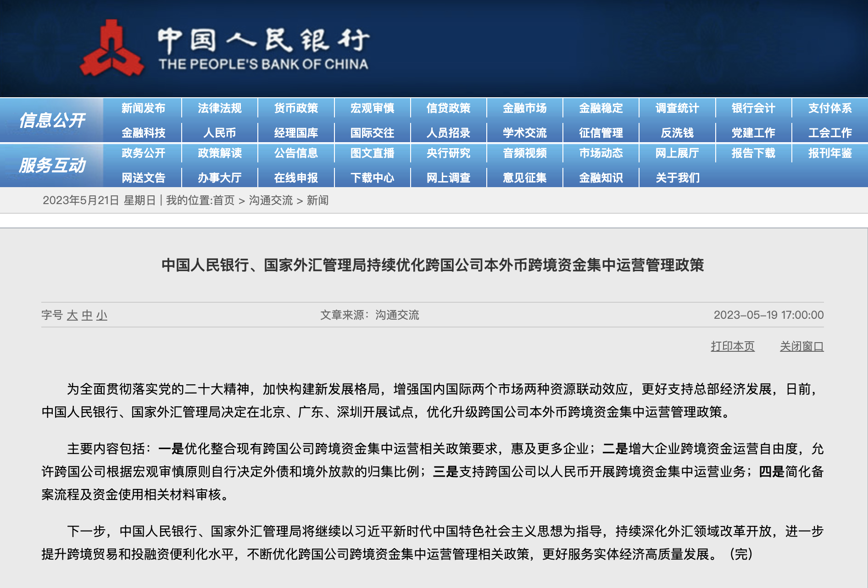The image size is (868, 588).
Task: Click 关闭窗口 to close page
Action: (x=801, y=346)
